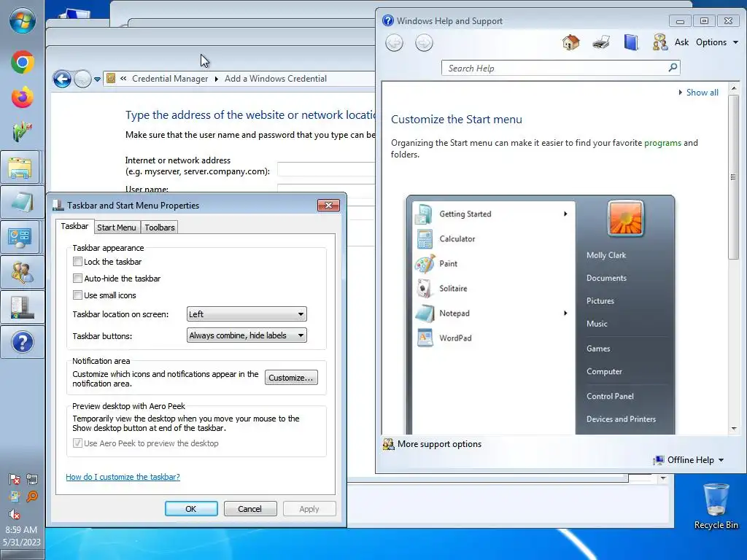Open the Windows Start orb
Image resolution: width=747 pixels, height=560 pixels.
(x=23, y=20)
